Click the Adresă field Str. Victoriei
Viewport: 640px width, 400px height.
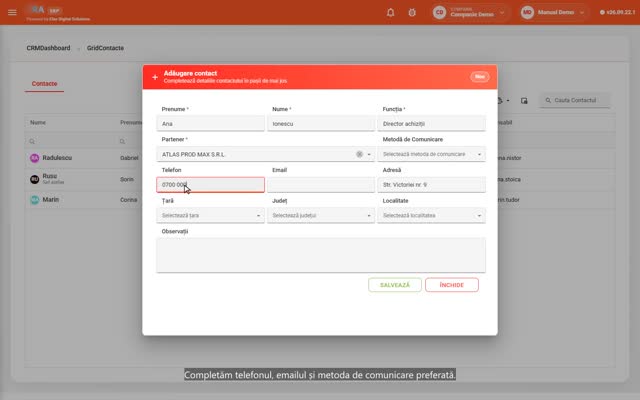(431, 185)
